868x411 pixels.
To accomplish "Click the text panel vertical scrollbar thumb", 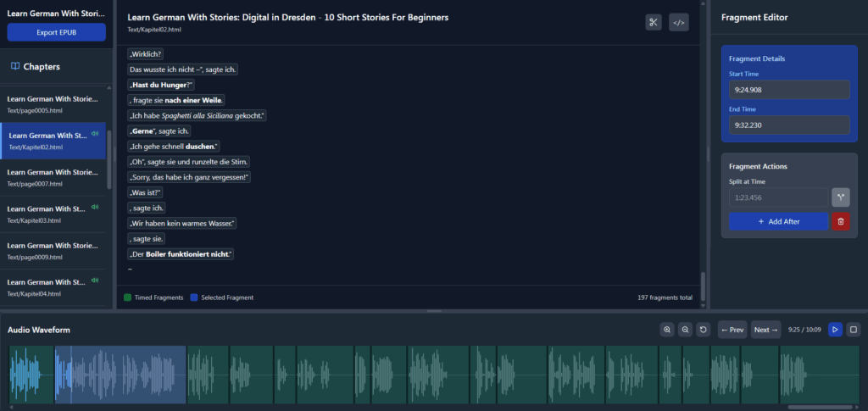I will coord(704,286).
